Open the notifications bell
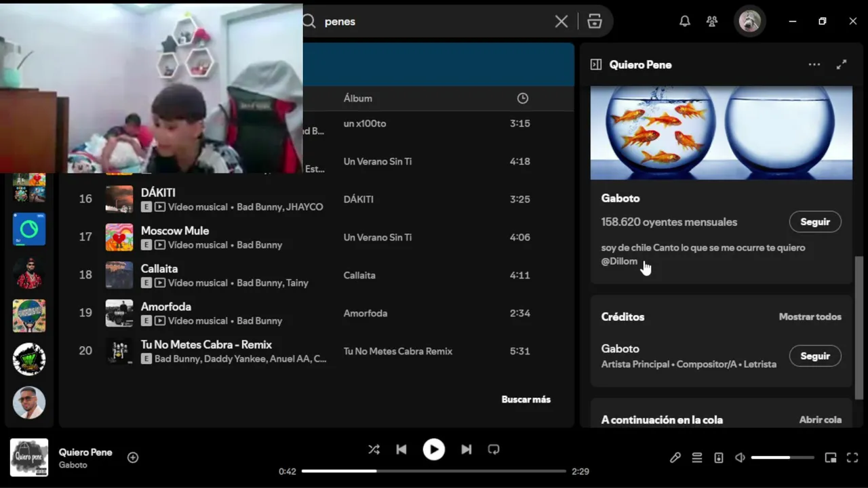 coord(685,22)
